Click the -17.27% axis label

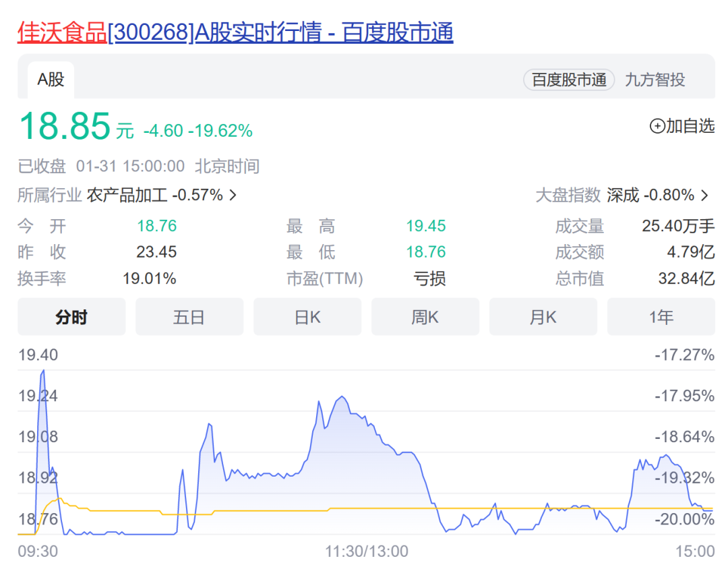684,355
